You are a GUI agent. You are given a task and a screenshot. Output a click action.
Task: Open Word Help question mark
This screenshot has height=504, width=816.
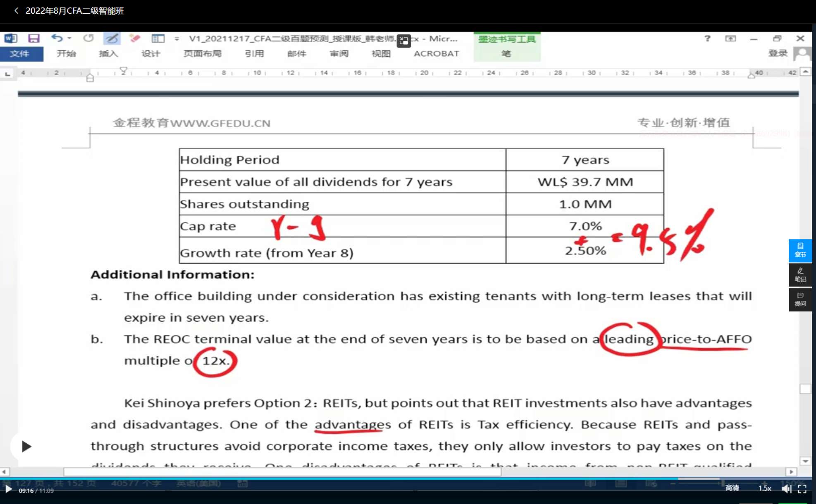(x=707, y=38)
